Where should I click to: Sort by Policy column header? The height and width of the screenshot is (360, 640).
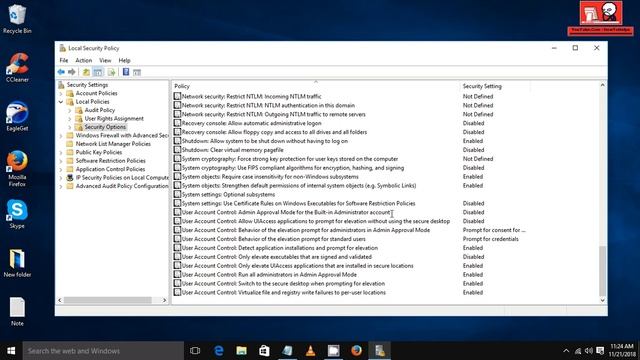coord(316,86)
